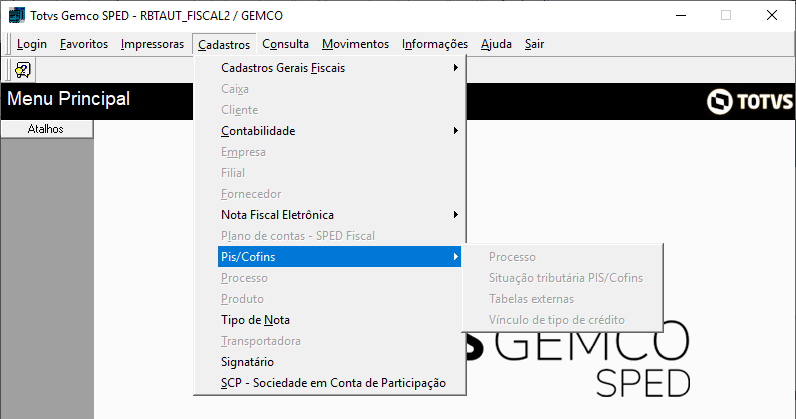
Task: Click the Atalhos panel button
Action: (46, 129)
